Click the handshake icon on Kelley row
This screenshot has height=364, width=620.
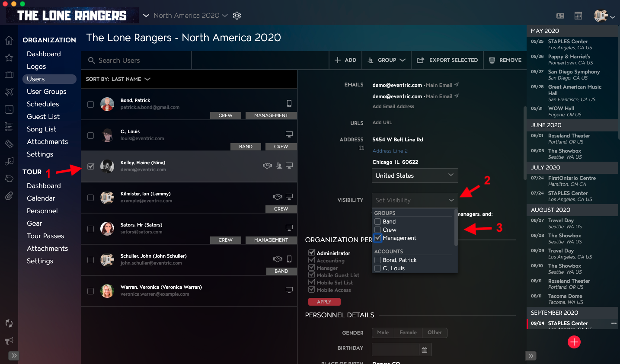[x=267, y=166]
